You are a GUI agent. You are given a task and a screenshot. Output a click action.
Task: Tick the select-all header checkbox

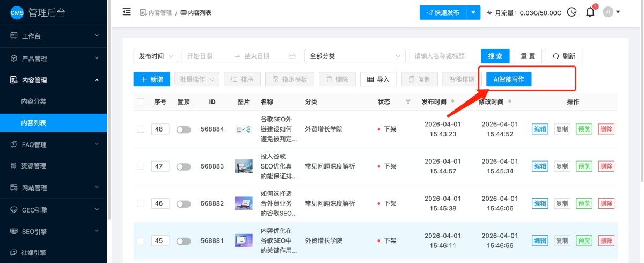tap(141, 101)
